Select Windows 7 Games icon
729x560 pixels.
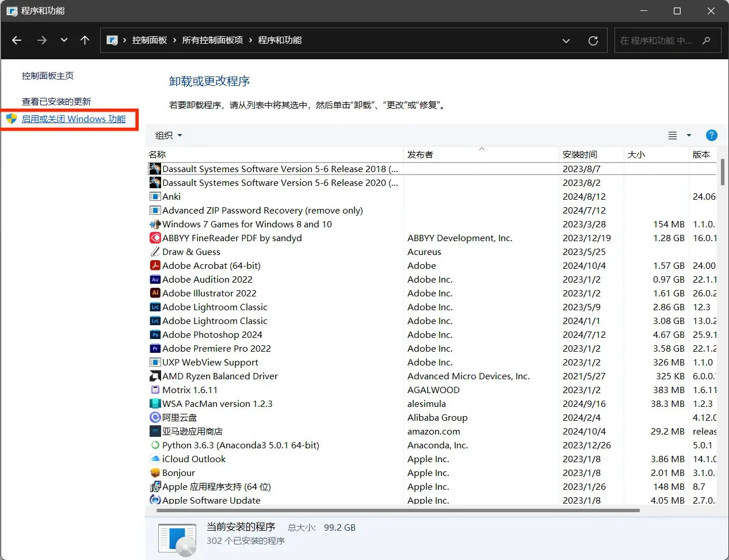coord(155,224)
